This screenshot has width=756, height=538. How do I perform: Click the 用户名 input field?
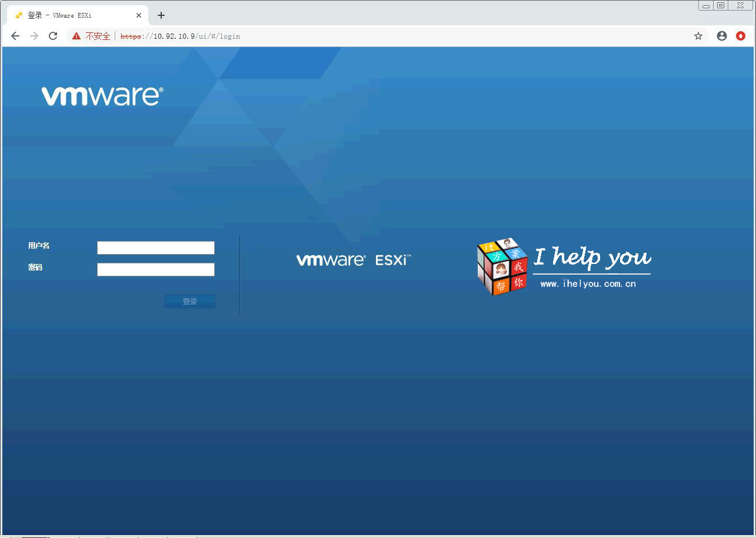tap(156, 248)
